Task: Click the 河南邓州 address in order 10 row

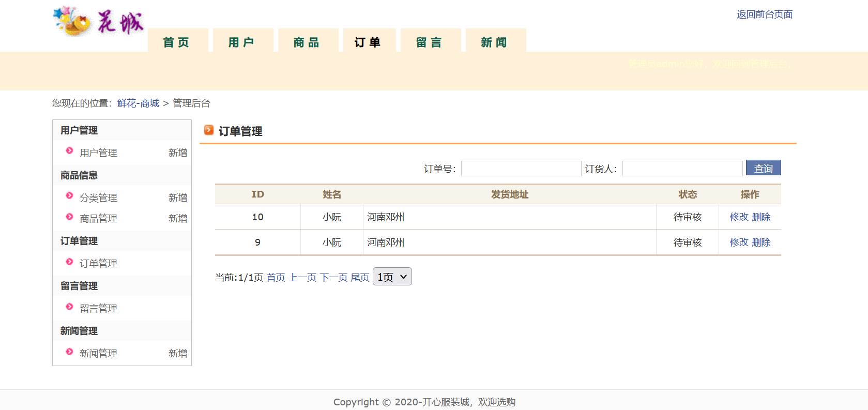Action: (386, 217)
